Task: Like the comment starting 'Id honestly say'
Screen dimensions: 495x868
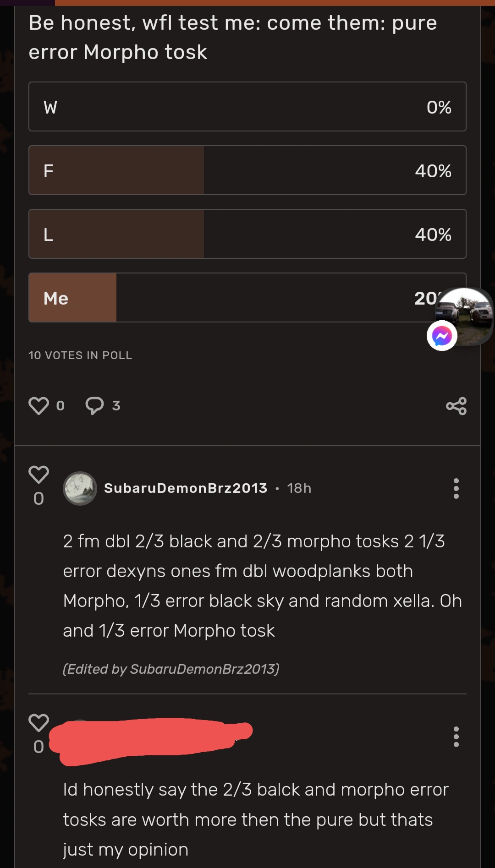Action: coord(38,723)
